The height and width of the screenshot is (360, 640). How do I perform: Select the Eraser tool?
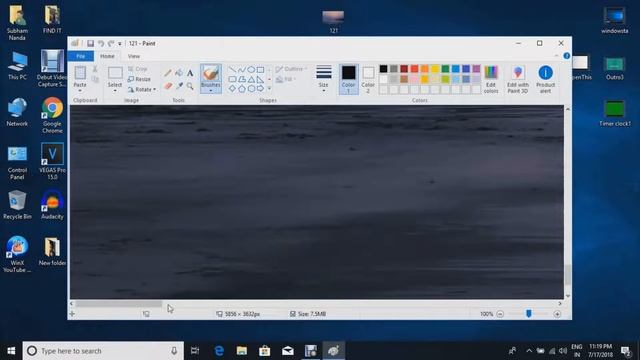tap(168, 86)
